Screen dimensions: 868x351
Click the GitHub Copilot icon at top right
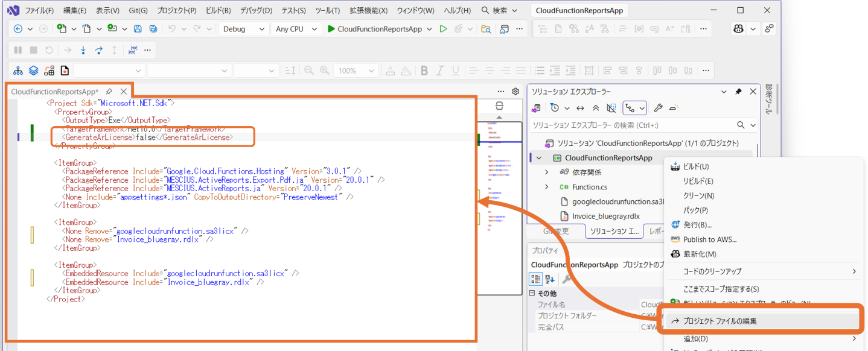click(738, 29)
